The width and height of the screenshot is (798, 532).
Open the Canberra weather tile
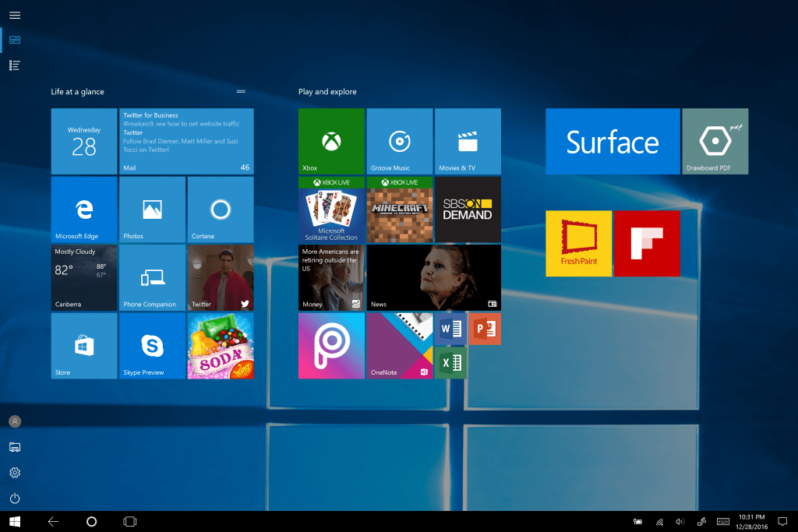84,278
